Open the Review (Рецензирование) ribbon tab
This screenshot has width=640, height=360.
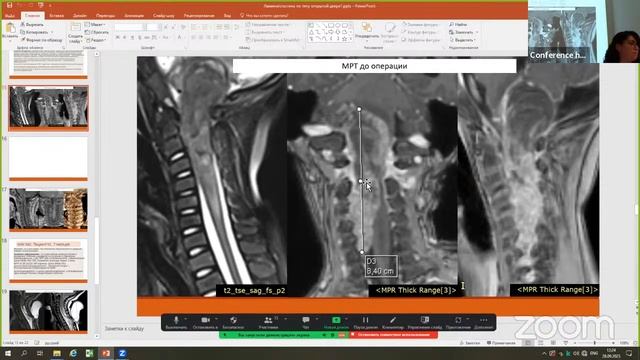[x=199, y=16]
